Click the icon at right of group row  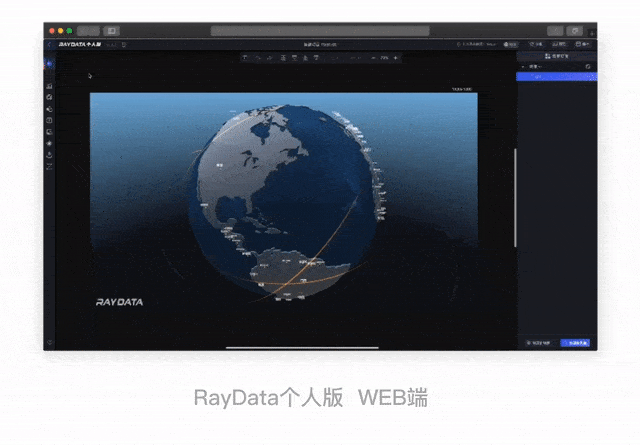click(x=588, y=67)
